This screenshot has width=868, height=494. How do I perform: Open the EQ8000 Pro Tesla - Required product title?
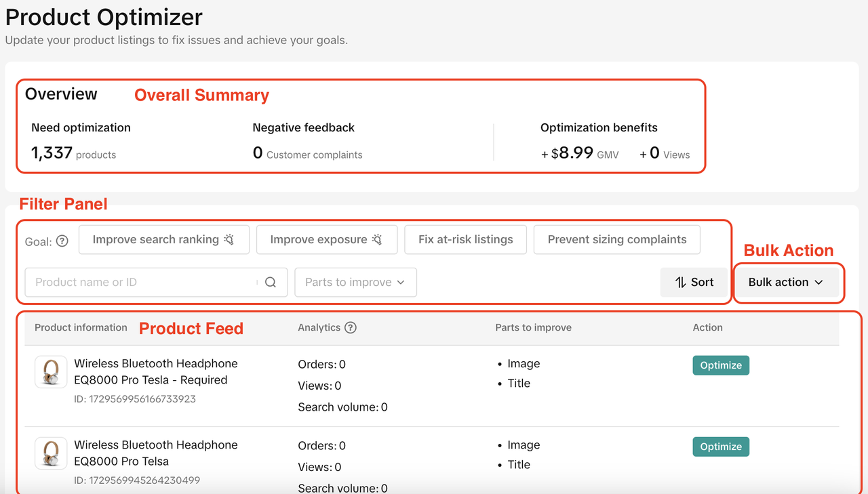tap(156, 372)
